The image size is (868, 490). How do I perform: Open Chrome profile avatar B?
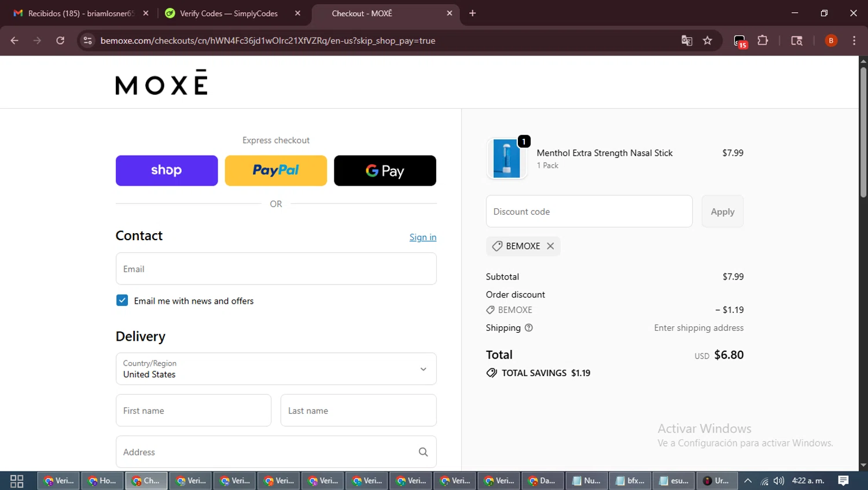[831, 40]
